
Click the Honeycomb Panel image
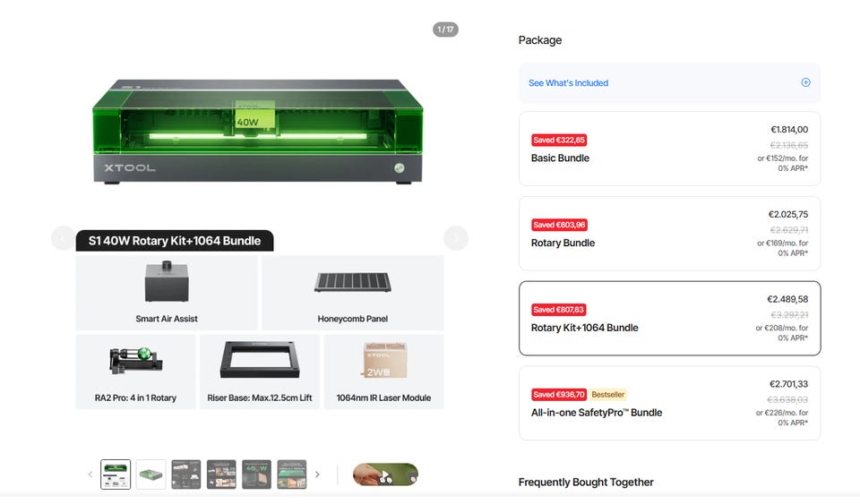[353, 282]
